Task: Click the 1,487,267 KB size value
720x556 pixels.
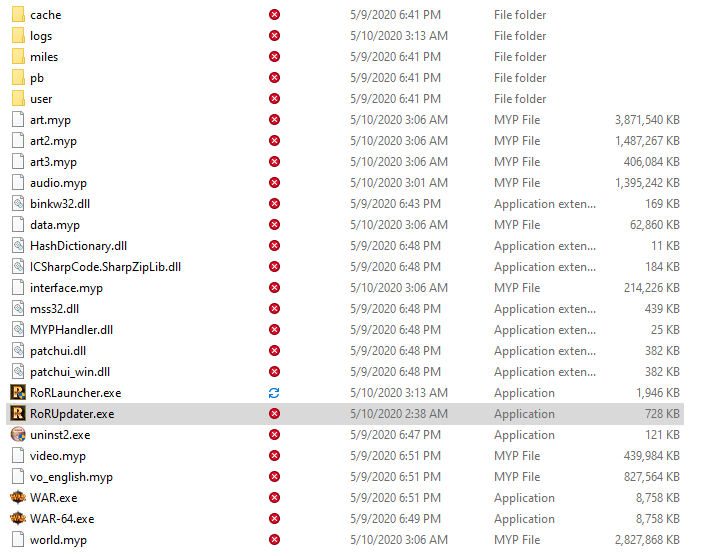Action: (647, 141)
